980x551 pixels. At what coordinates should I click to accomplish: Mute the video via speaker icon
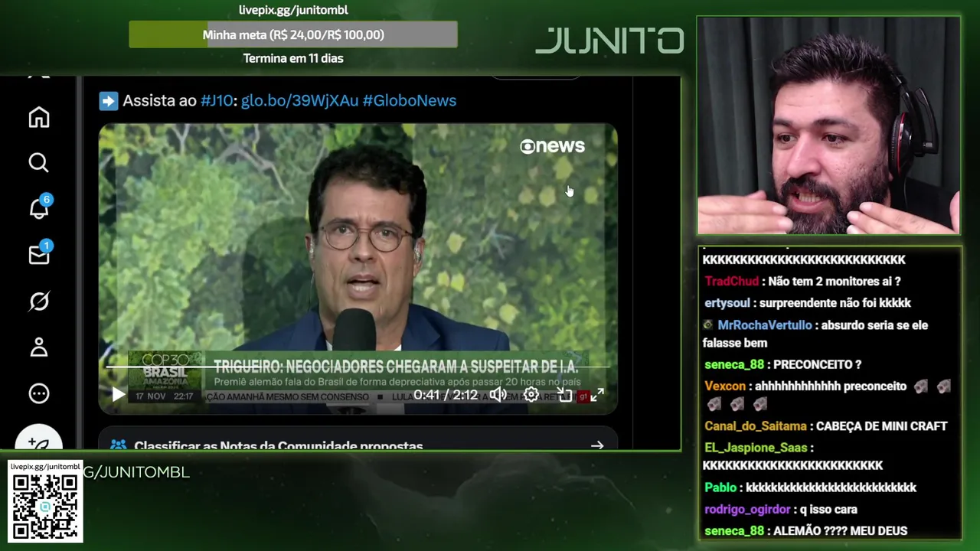(x=498, y=395)
